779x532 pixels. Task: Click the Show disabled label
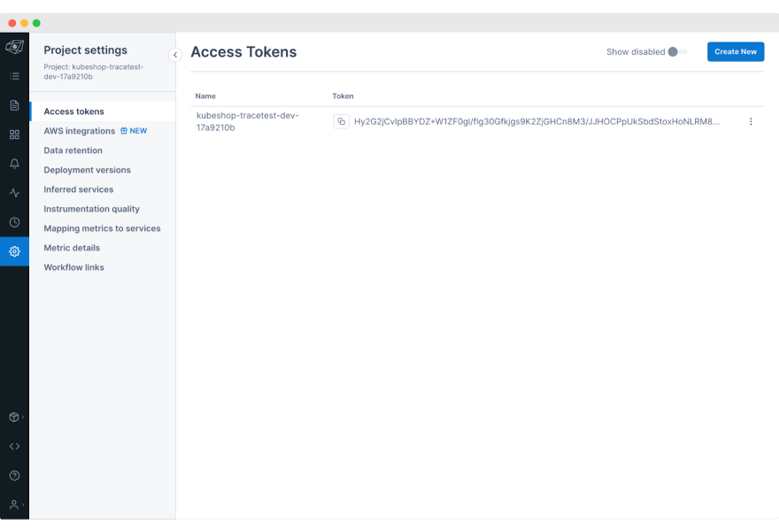(636, 51)
